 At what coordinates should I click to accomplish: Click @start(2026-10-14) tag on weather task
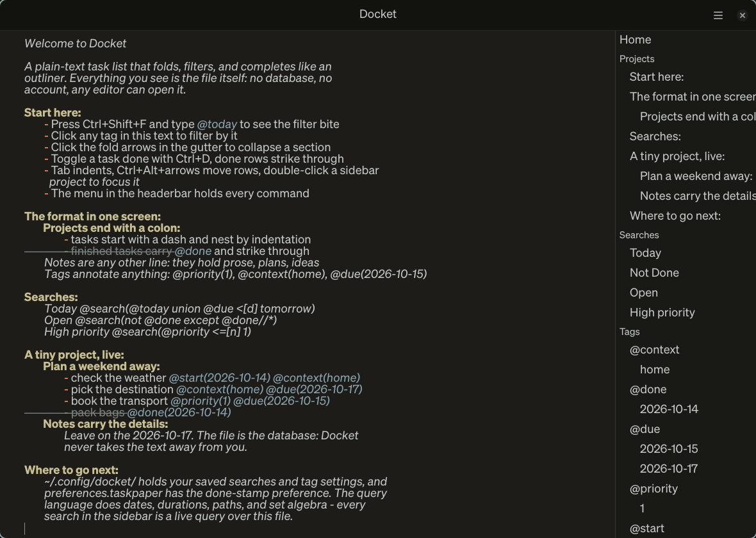point(219,378)
